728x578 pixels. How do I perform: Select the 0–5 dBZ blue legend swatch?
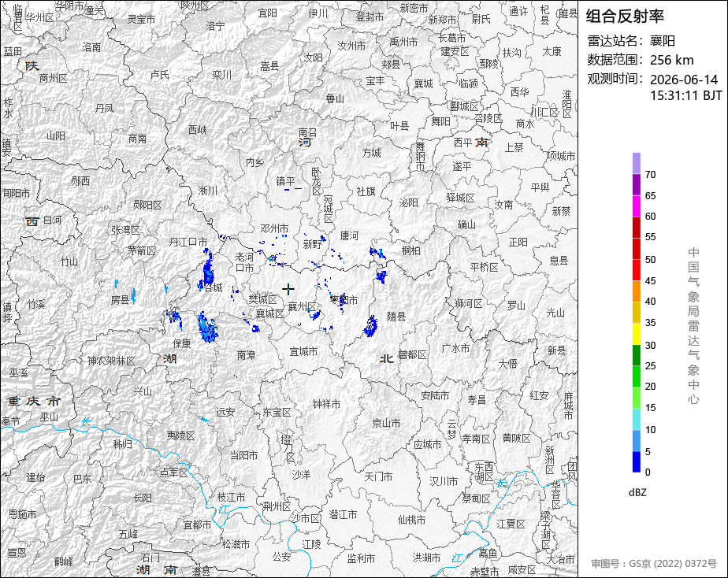pos(636,462)
